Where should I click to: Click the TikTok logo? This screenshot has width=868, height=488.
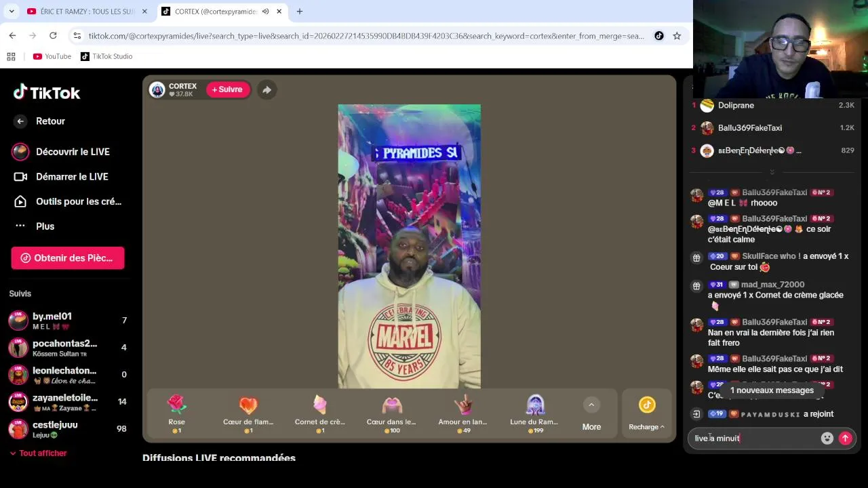47,93
